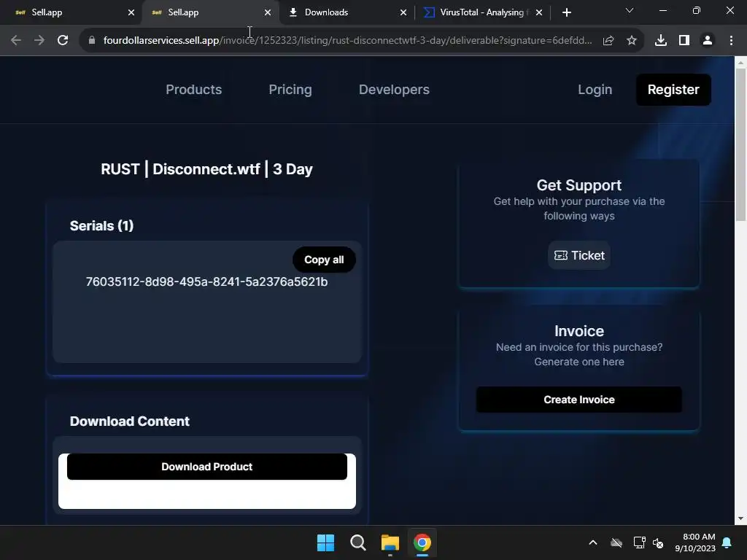Open the Pricing nav link
This screenshot has width=747, height=560.
point(290,90)
